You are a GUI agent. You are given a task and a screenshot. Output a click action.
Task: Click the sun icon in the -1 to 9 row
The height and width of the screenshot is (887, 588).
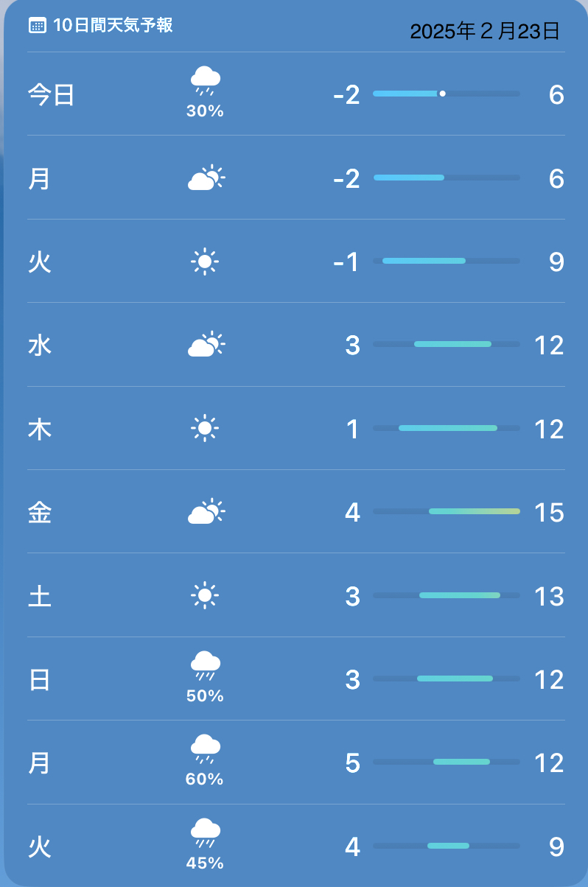pos(205,262)
